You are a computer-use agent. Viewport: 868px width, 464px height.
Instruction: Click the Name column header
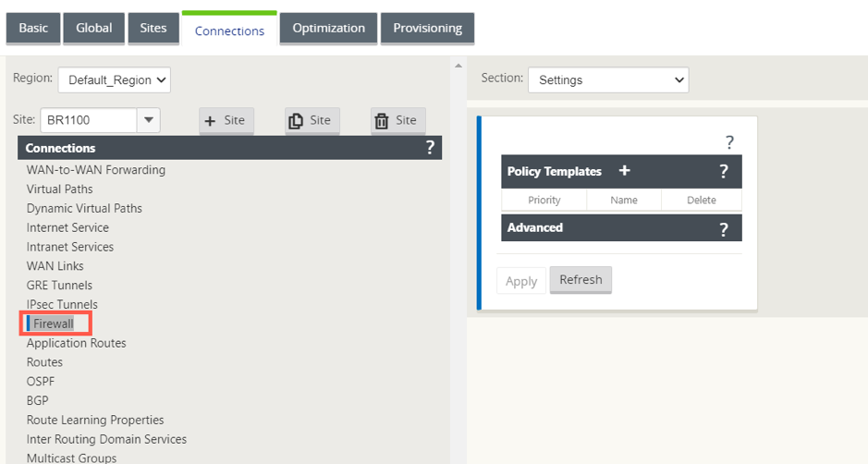[x=624, y=200]
